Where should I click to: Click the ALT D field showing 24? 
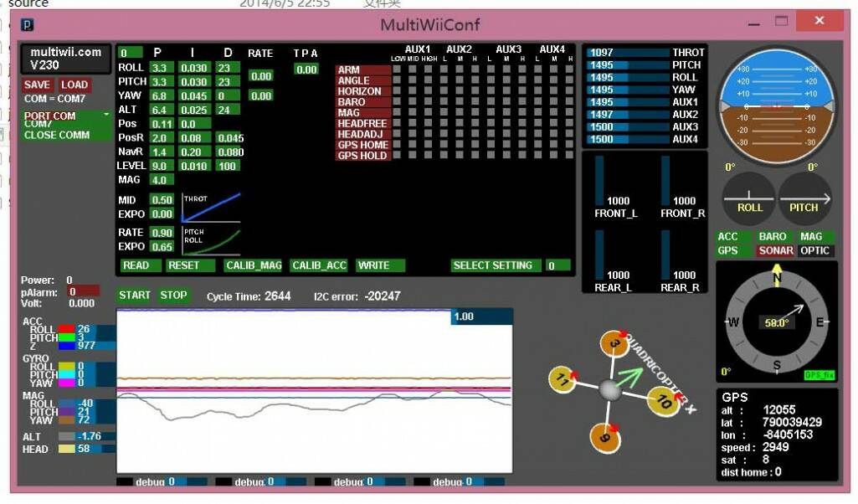tap(227, 110)
